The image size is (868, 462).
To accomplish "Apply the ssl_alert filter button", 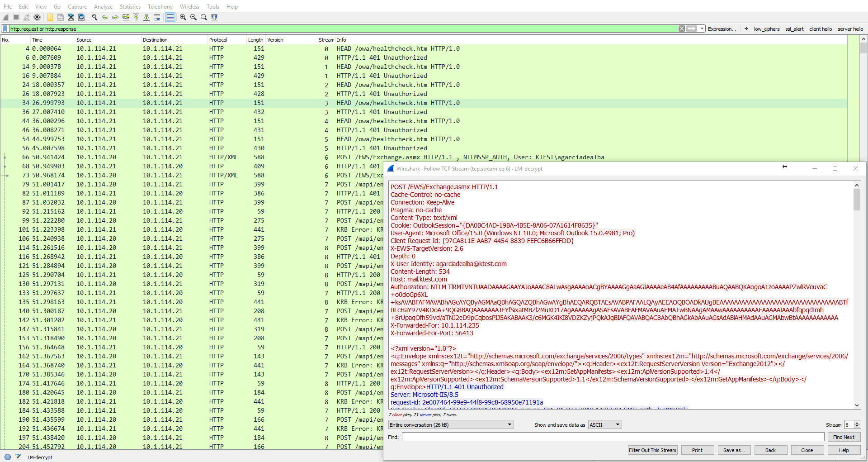I will click(x=794, y=29).
